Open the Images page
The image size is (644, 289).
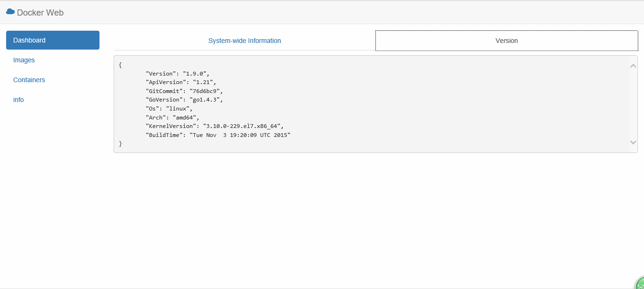click(24, 60)
